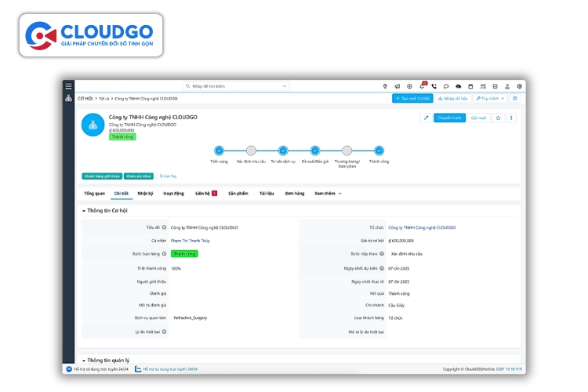Image resolution: width=588 pixels, height=392 pixels.
Task: Expand the Xem thêm tab dropdown
Action: coord(328,193)
